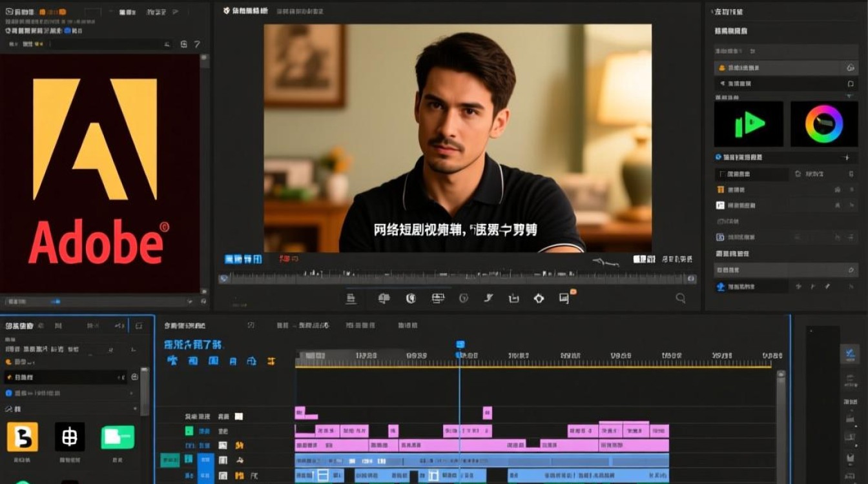The image size is (868, 484).
Task: Click the orange square icon in right panel
Action: coord(720,190)
